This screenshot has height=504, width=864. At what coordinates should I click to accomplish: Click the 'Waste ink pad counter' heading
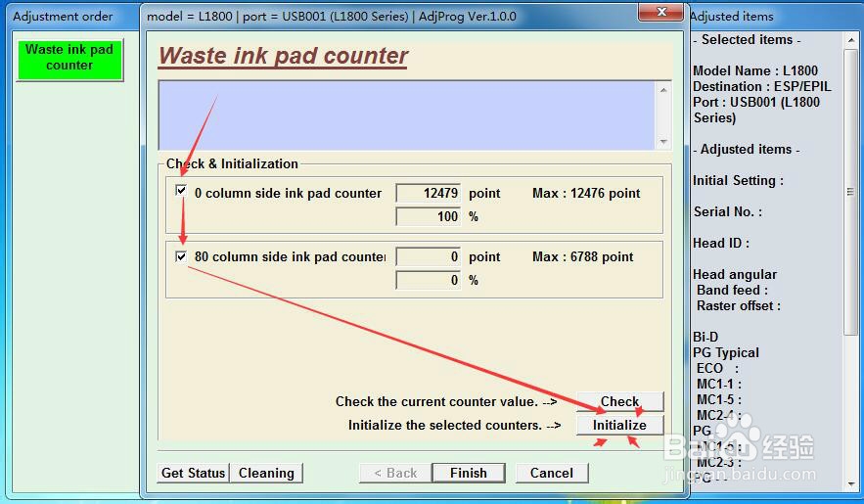tap(283, 56)
